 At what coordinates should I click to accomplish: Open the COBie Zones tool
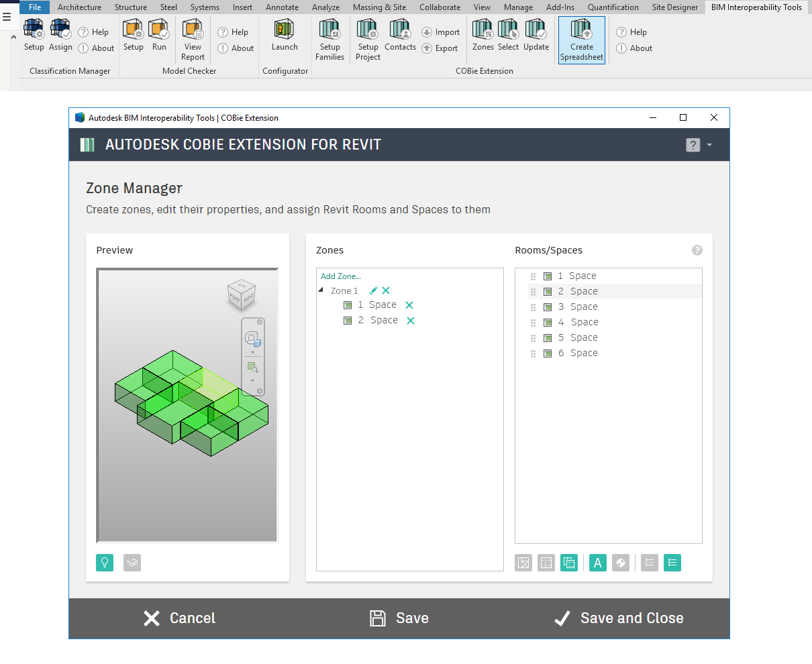pos(483,36)
